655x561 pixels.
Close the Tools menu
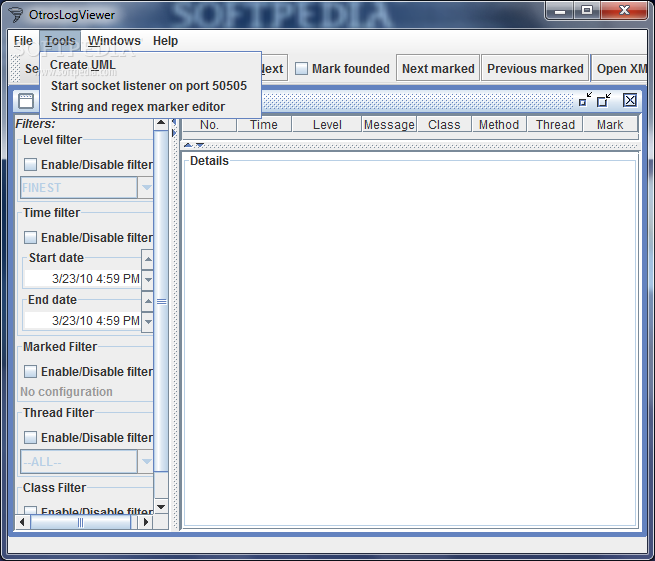coord(60,41)
